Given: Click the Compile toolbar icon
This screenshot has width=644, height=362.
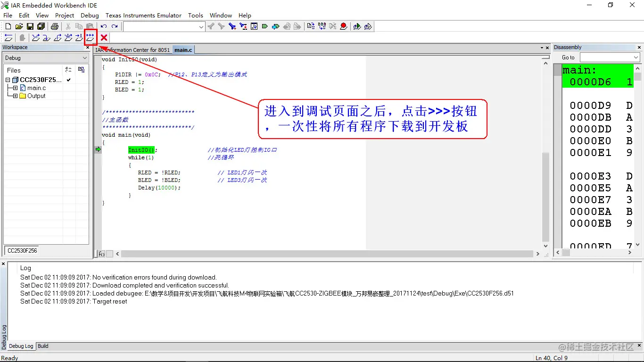Looking at the screenshot, I should point(310,26).
